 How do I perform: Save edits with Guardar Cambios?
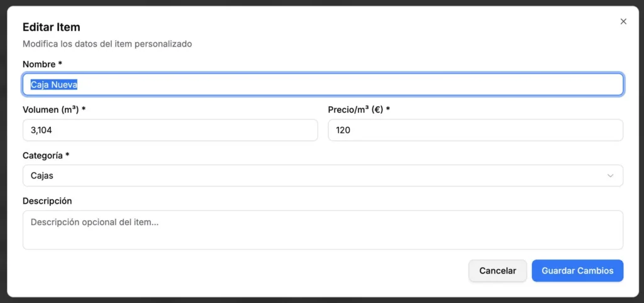coord(577,271)
